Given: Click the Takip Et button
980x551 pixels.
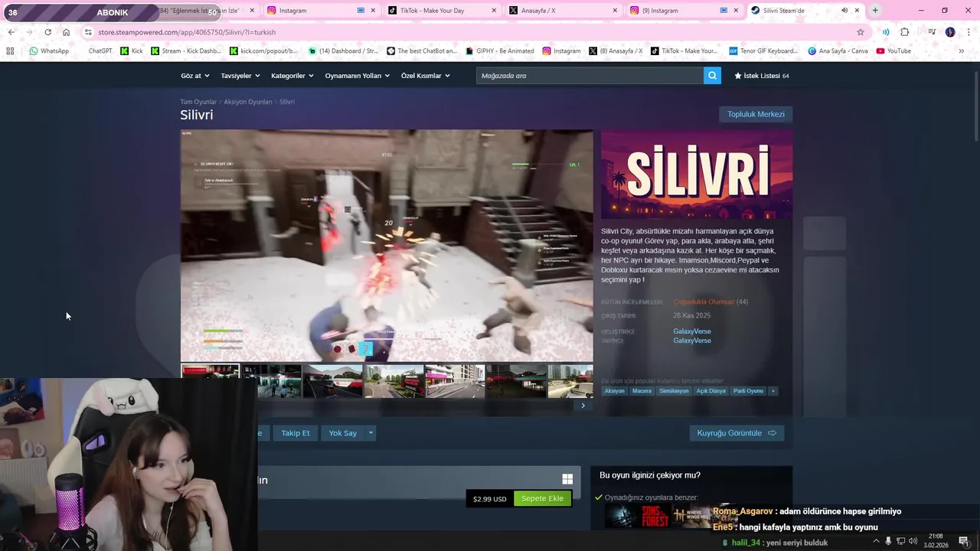Looking at the screenshot, I should tap(296, 433).
